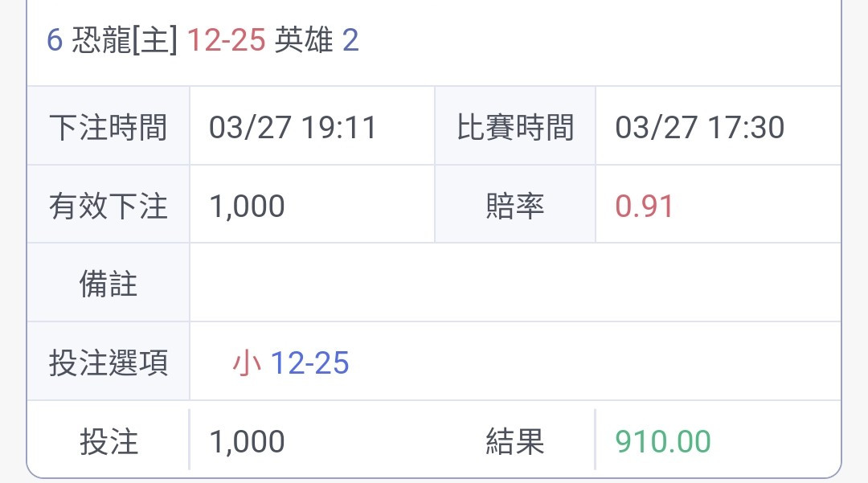This screenshot has height=483, width=868.
Task: Click the 備註 label cell
Action: (108, 284)
